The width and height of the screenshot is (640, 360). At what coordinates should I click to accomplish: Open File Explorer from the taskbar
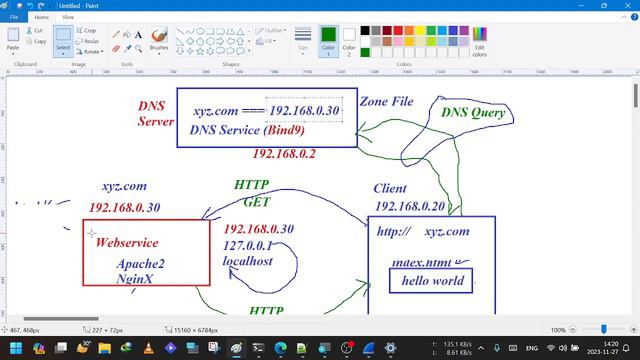click(x=104, y=348)
